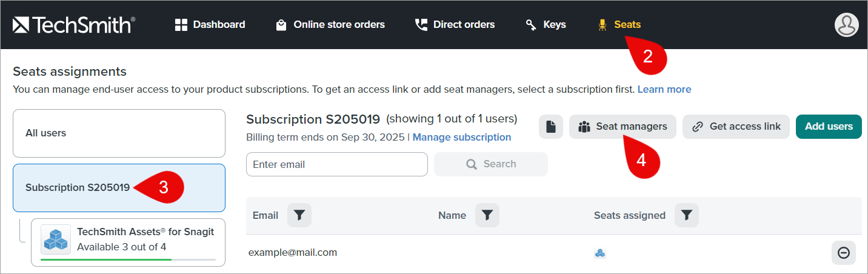Go to the Dashboard tab
This screenshot has width=868, height=274.
click(x=210, y=25)
